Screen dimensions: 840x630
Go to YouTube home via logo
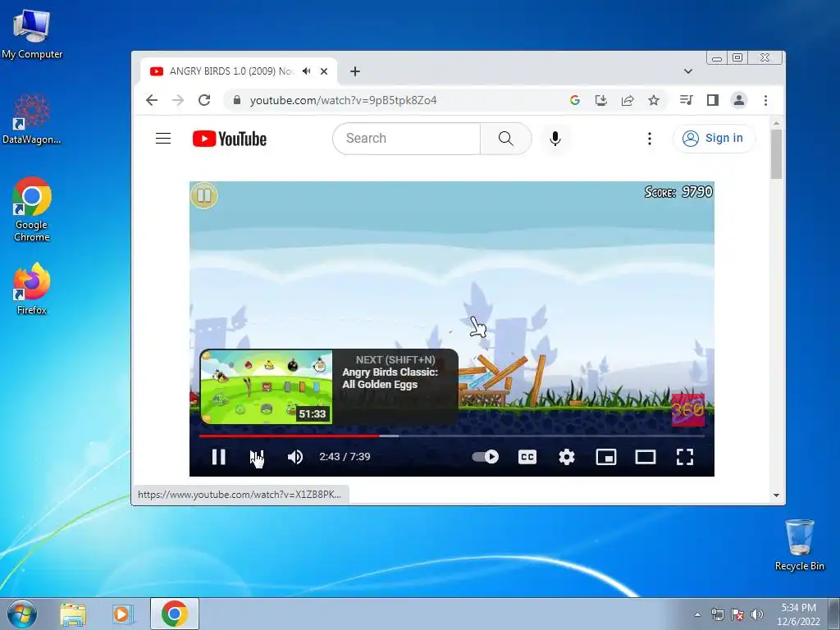230,139
